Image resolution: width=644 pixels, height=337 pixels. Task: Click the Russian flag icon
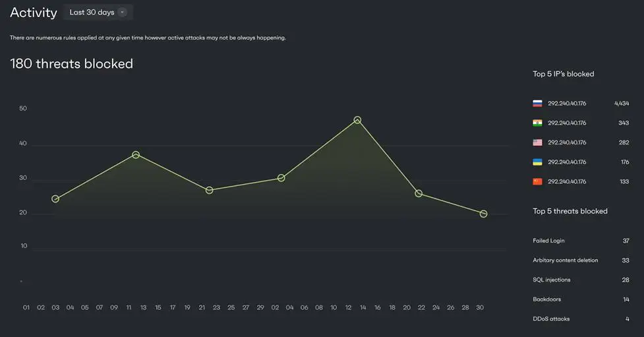[x=537, y=104]
